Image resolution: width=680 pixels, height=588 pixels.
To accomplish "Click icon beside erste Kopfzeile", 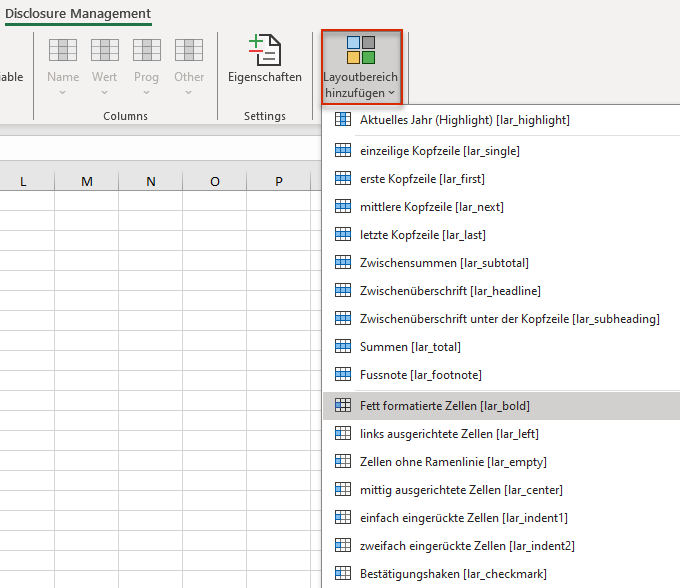I will 343,178.
